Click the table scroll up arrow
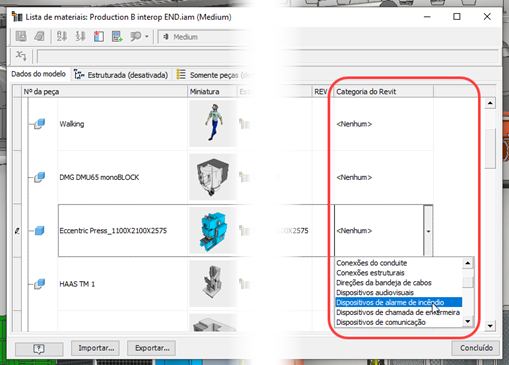Viewport: 509px width, 365px height. pyautogui.click(x=490, y=103)
